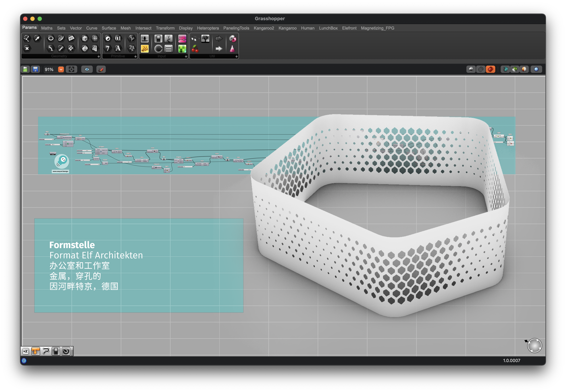The width and height of the screenshot is (566, 392).
Task: Toggle the eye preview settings button
Action: pos(87,69)
